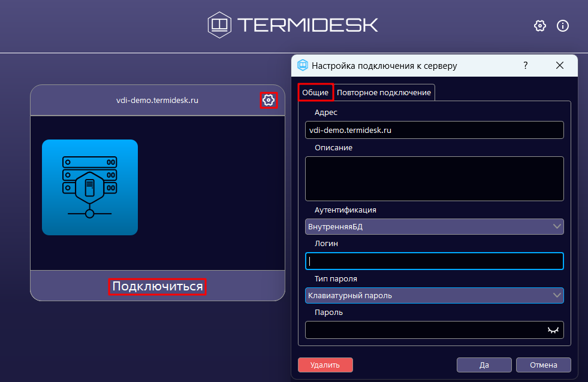Click the Termidesk logo in the header
The width and height of the screenshot is (588, 382).
coord(293,25)
